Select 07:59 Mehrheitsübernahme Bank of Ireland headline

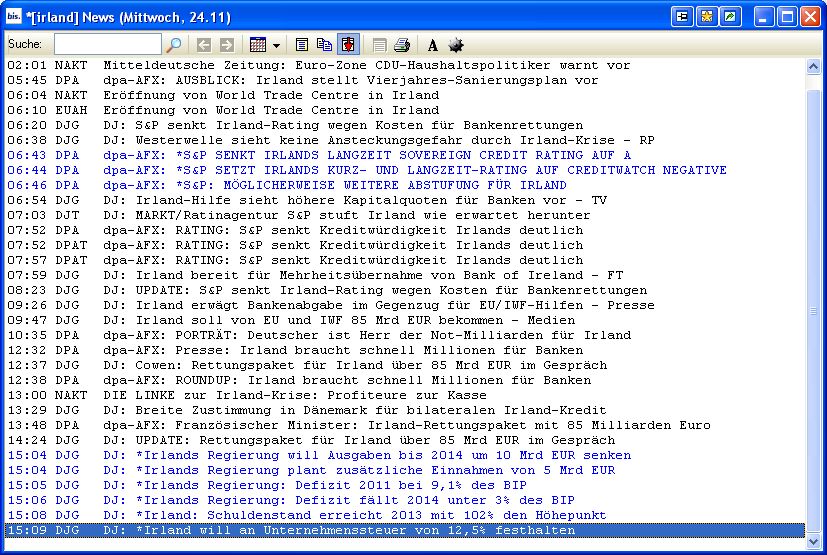405,275
